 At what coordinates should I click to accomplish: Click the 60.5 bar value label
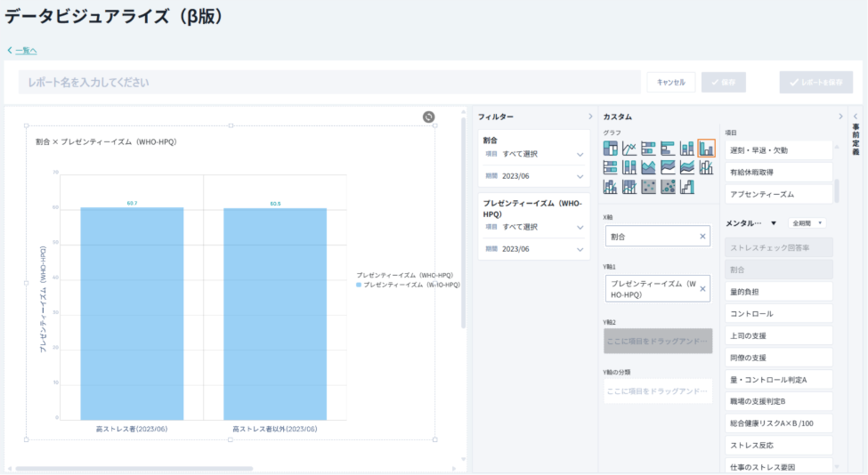click(x=275, y=204)
